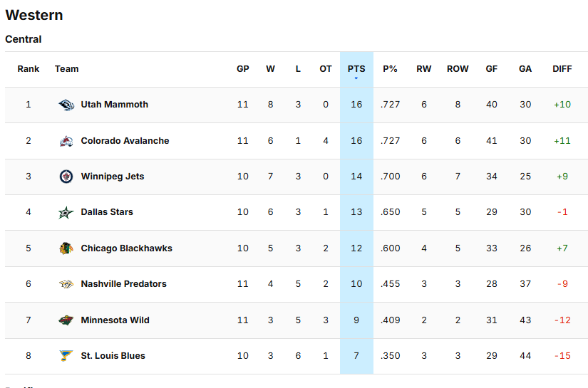Image resolution: width=588 pixels, height=388 pixels.
Task: Sort by the GA column header
Action: (x=525, y=69)
